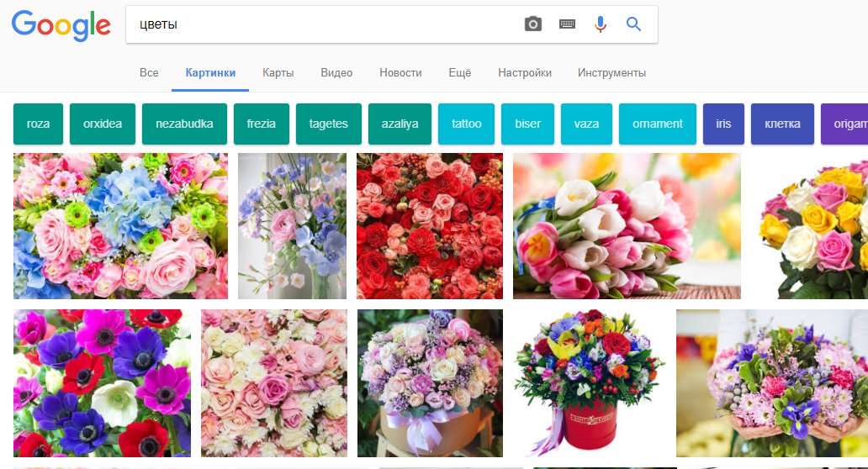
Task: Click the search by image camera icon
Action: pyautogui.click(x=532, y=24)
